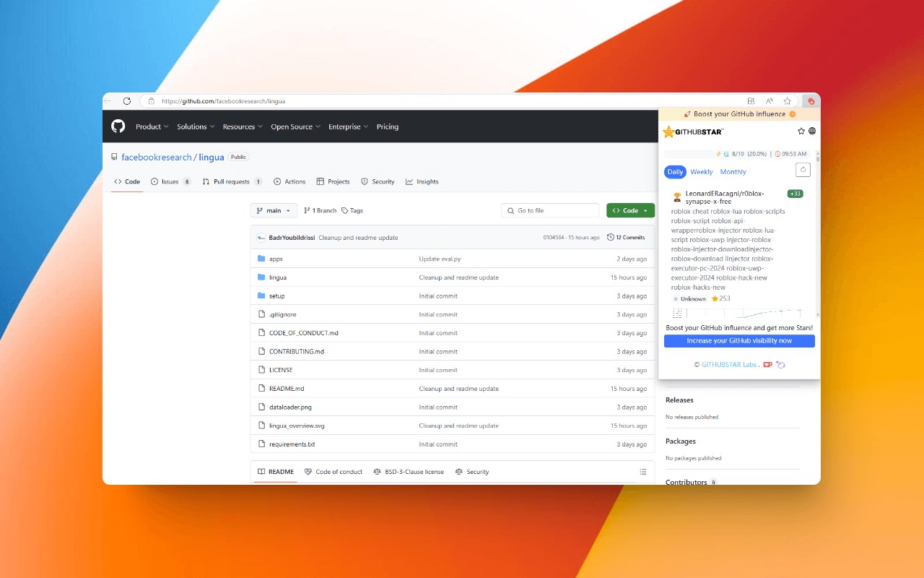Open the facebookresearch organization link
This screenshot has width=924, height=578.
157,157
